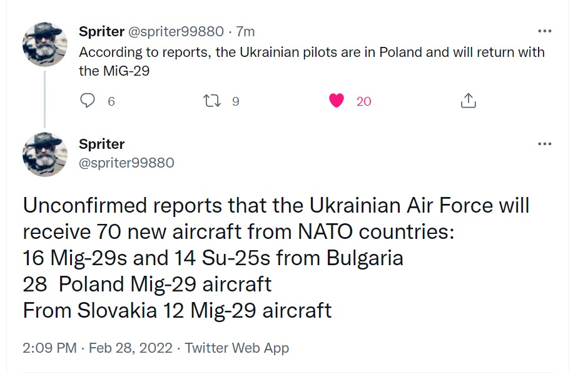The height and width of the screenshot is (374, 588).
Task: Click the retweet count of 9
Action: click(236, 101)
